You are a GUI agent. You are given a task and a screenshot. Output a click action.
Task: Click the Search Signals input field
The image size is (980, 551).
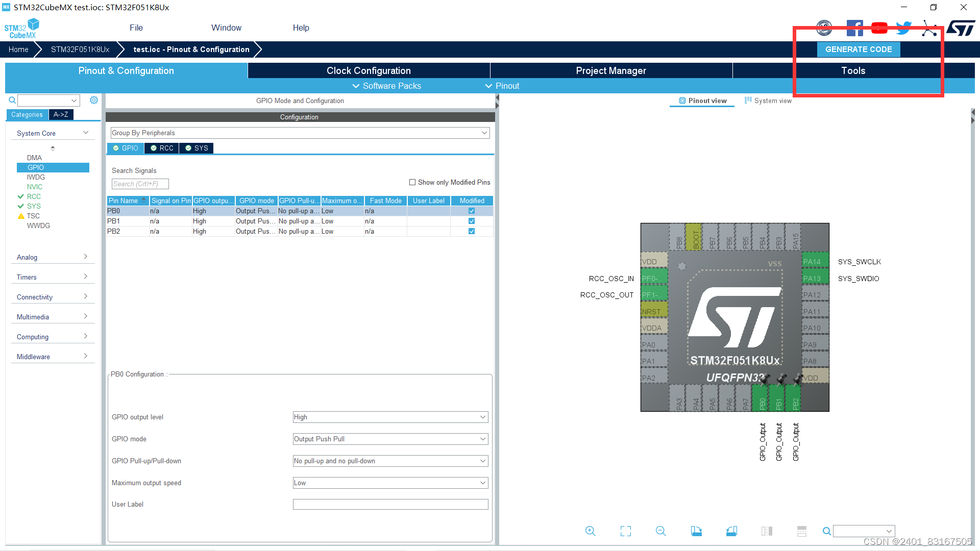(140, 184)
